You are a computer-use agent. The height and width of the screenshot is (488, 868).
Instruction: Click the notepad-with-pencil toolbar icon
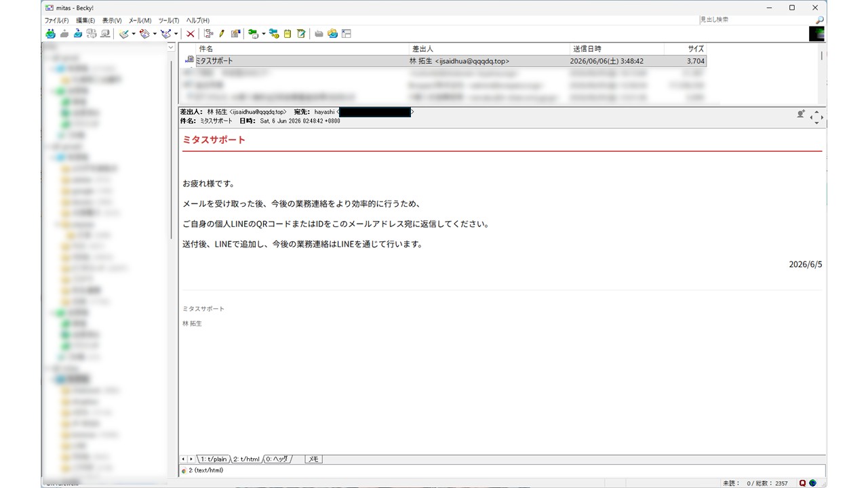[301, 34]
